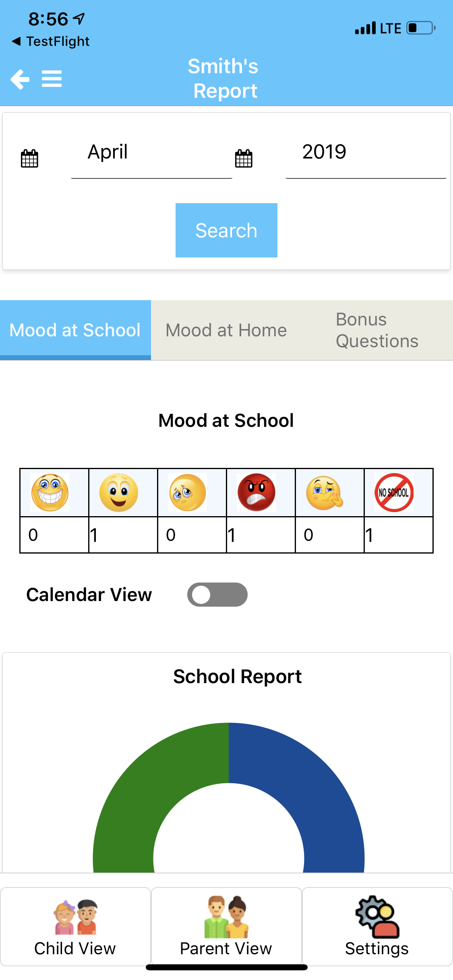Viewport: 453px width, 980px height.
Task: Switch to Mood at Home tab
Action: coord(226,330)
